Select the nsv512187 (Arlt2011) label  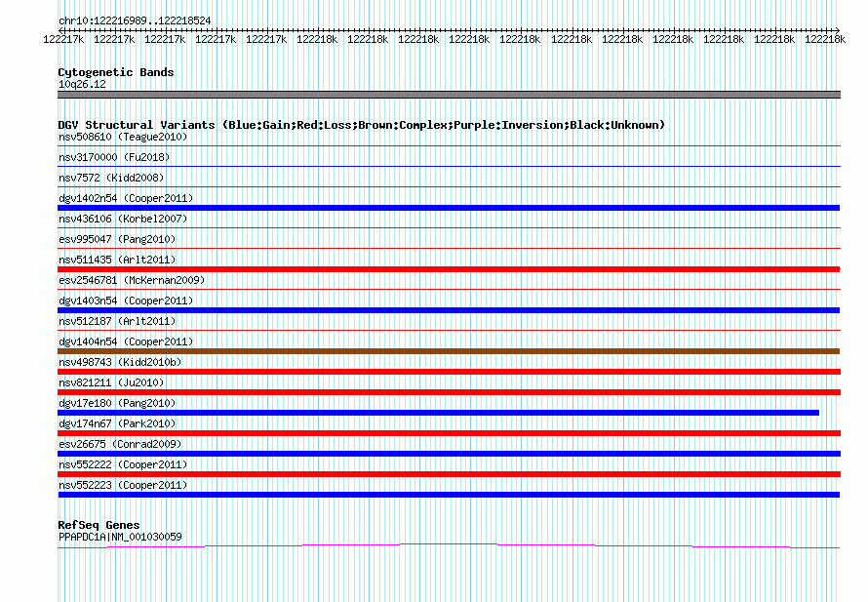point(117,321)
